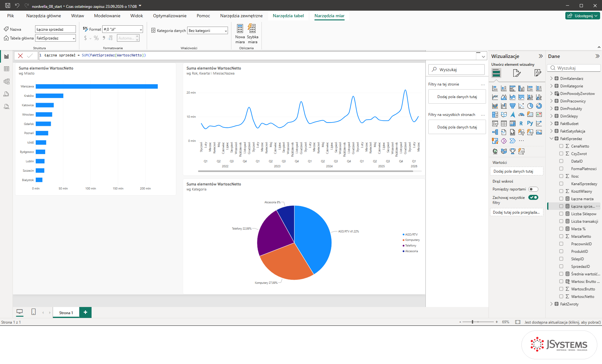
Task: Select the donut chart visual
Action: tap(539, 106)
